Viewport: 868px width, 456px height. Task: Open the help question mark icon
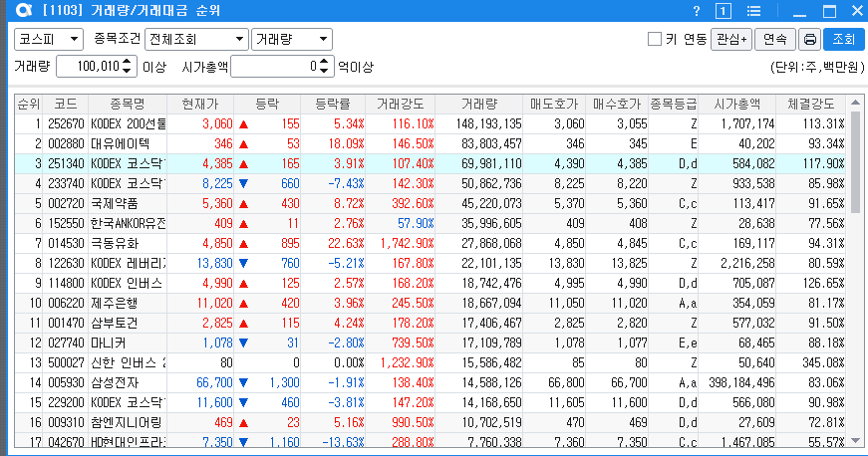point(697,11)
